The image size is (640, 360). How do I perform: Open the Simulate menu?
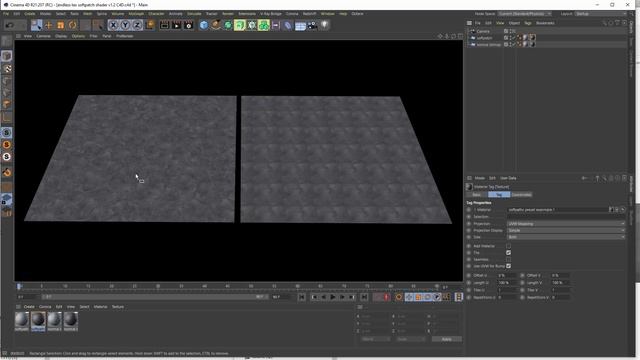(x=194, y=13)
